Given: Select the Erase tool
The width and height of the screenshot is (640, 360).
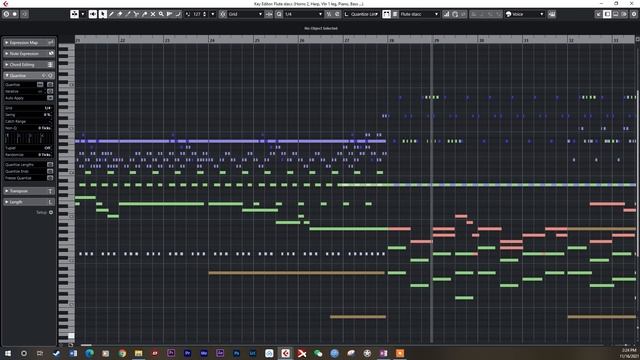Looking at the screenshot, I should [120, 14].
